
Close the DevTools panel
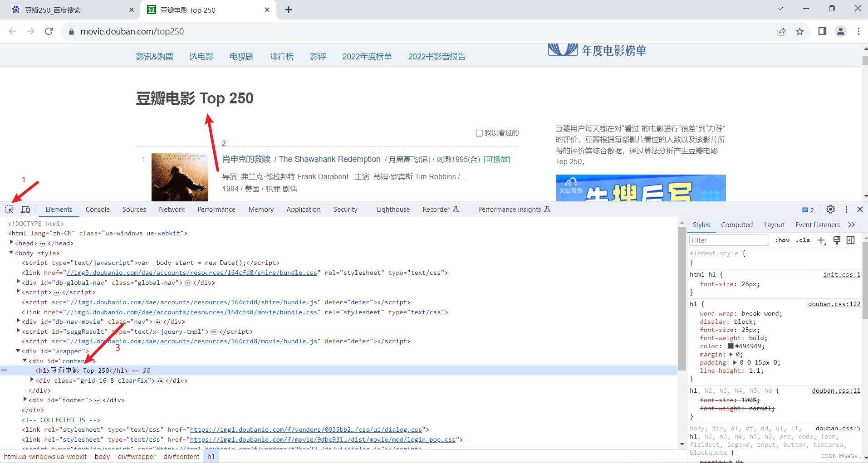860,209
